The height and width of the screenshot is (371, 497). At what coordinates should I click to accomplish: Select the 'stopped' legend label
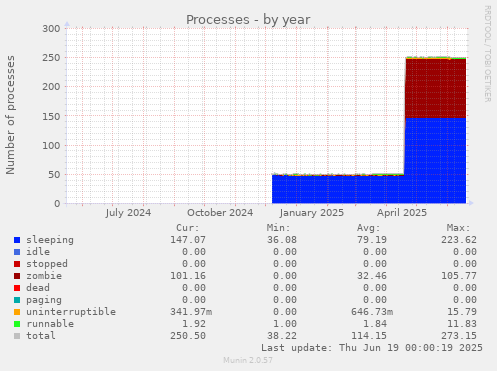(47, 264)
